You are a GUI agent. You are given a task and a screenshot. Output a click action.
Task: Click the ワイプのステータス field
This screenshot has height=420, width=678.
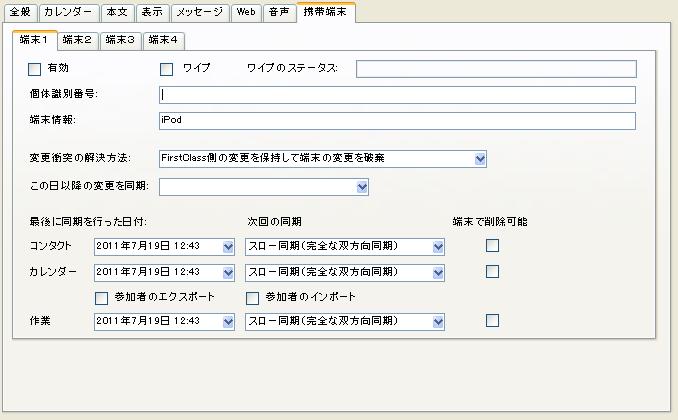(x=496, y=69)
